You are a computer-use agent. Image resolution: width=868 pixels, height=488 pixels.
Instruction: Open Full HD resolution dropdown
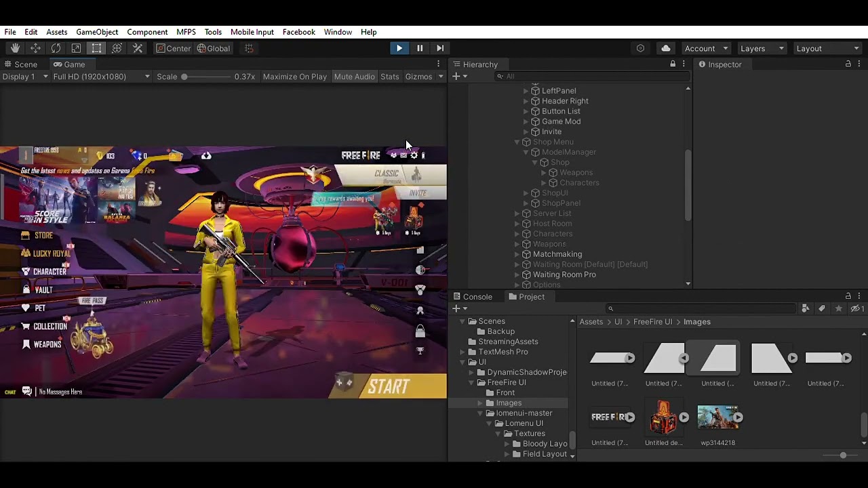[102, 77]
